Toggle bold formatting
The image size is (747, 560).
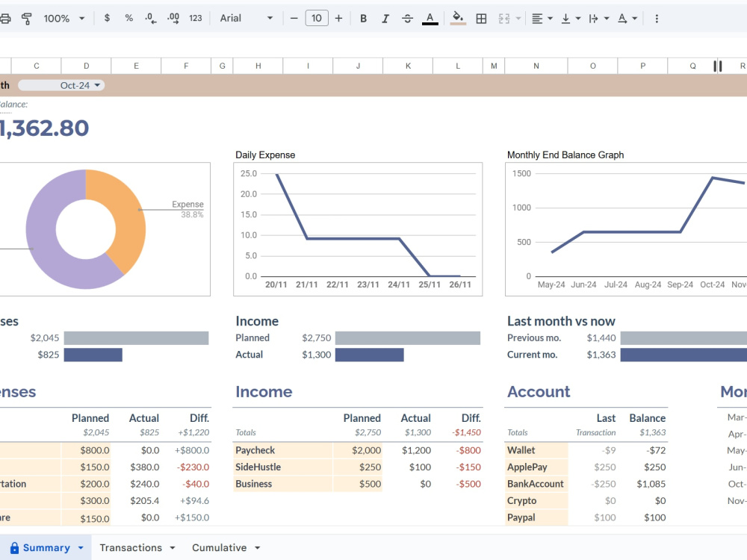click(363, 18)
